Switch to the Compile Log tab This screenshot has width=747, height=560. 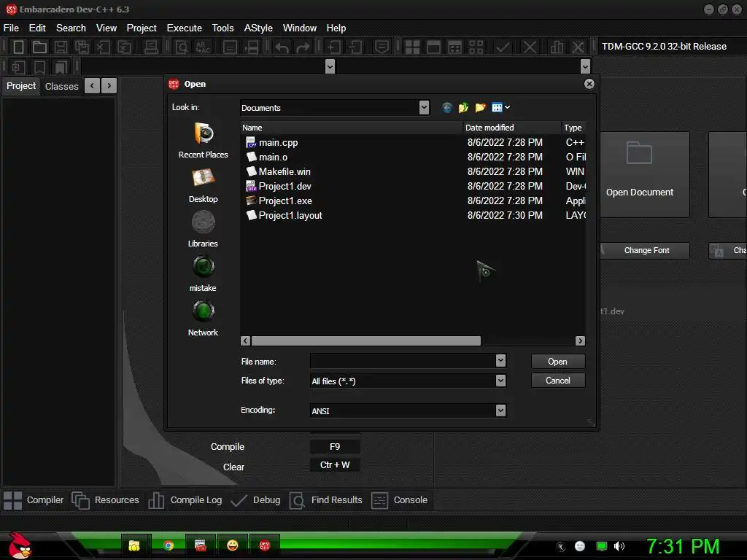coord(185,500)
